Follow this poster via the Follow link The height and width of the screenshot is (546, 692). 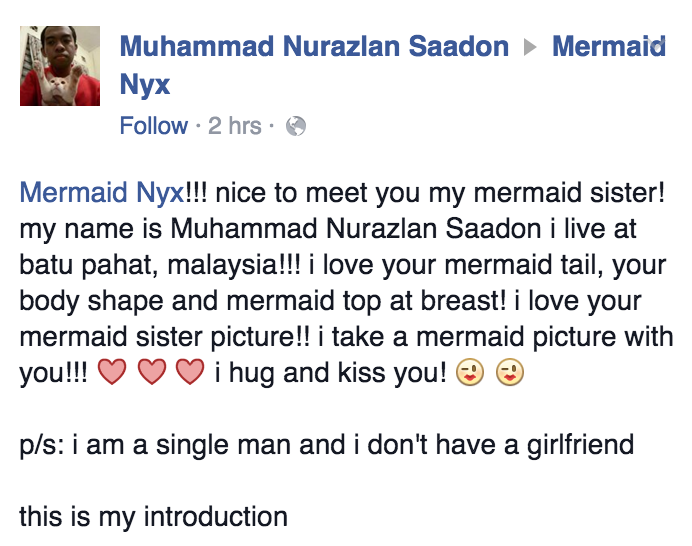click(153, 126)
